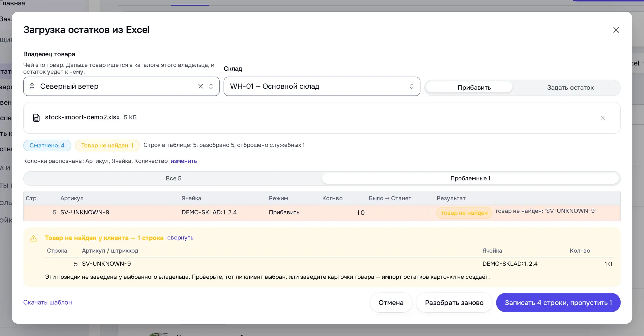
Task: Click the Результат column header
Action: (451, 198)
